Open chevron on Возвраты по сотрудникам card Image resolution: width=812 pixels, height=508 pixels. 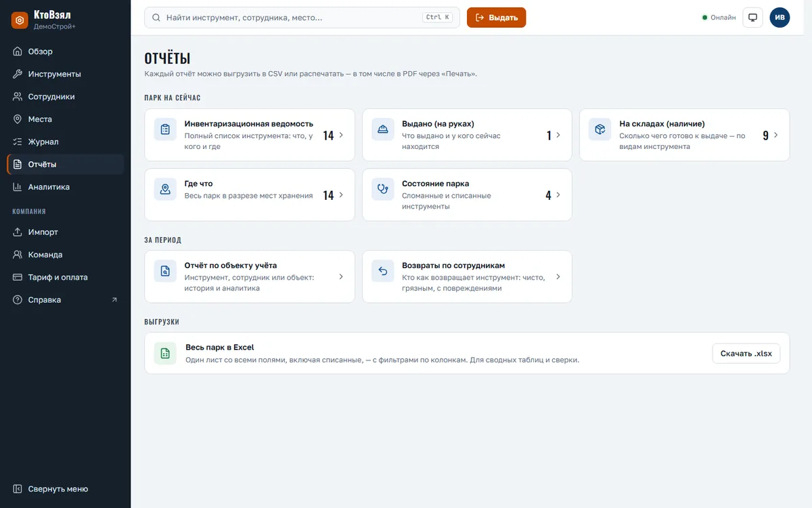[x=558, y=276]
